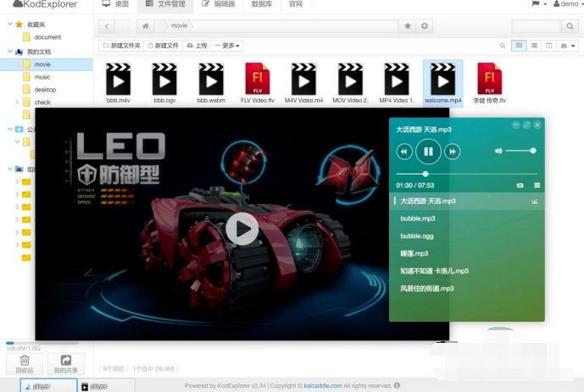This screenshot has width=584, height=392.
Task: Click the go-up arrow next to the star
Action: coord(424,26)
